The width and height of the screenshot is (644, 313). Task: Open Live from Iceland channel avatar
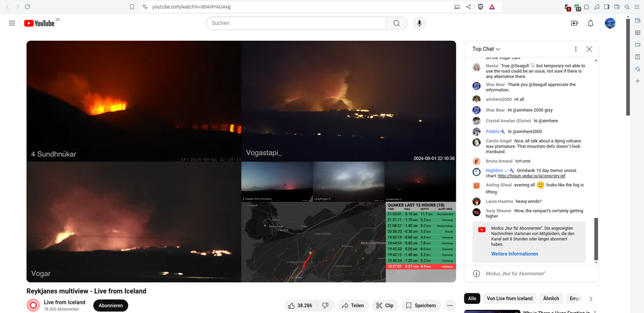pos(33,305)
